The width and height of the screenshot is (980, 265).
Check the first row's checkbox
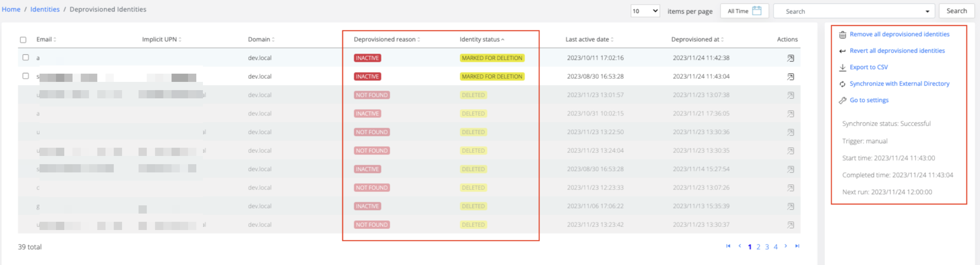(x=26, y=58)
